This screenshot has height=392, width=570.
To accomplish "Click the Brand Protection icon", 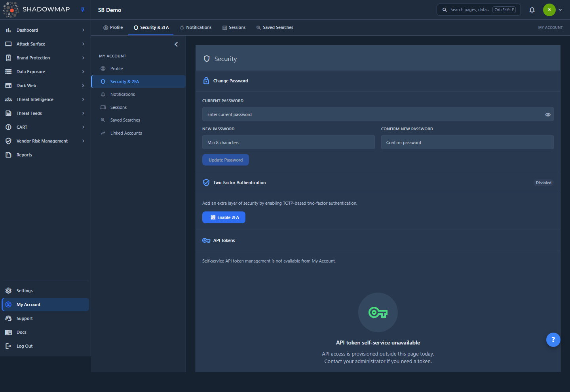I will [8, 58].
